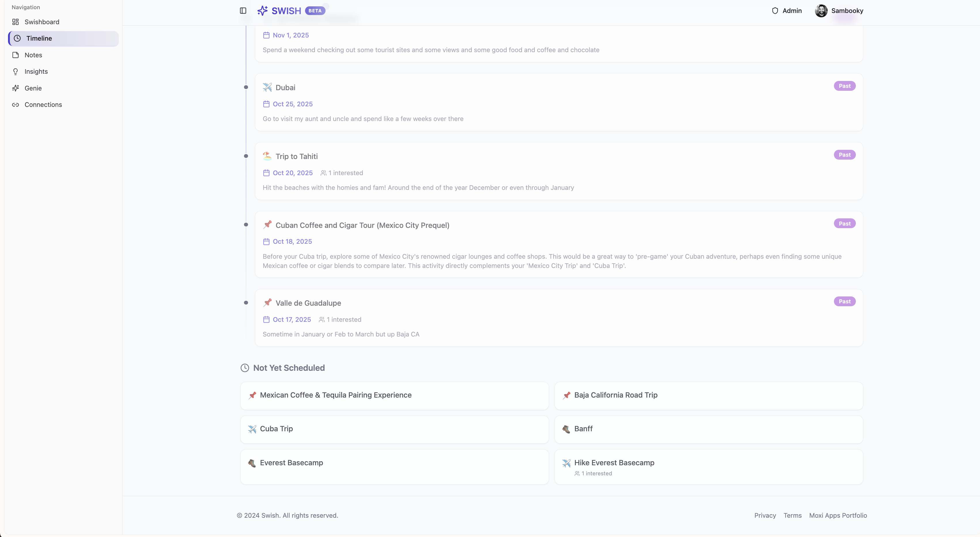Click the Past badge on Dubai card
The image size is (980, 537).
pos(844,86)
